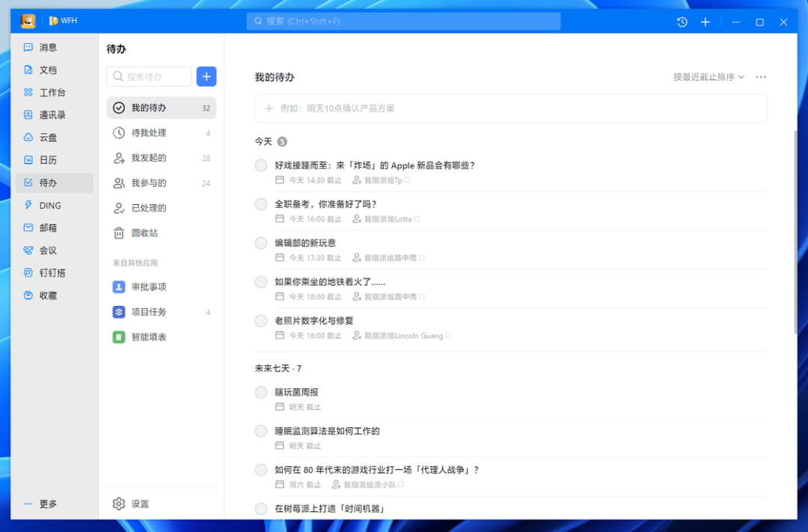Screen dimensions: 808x532
Task: Open 智能填表 smart forms
Action: (x=162, y=337)
